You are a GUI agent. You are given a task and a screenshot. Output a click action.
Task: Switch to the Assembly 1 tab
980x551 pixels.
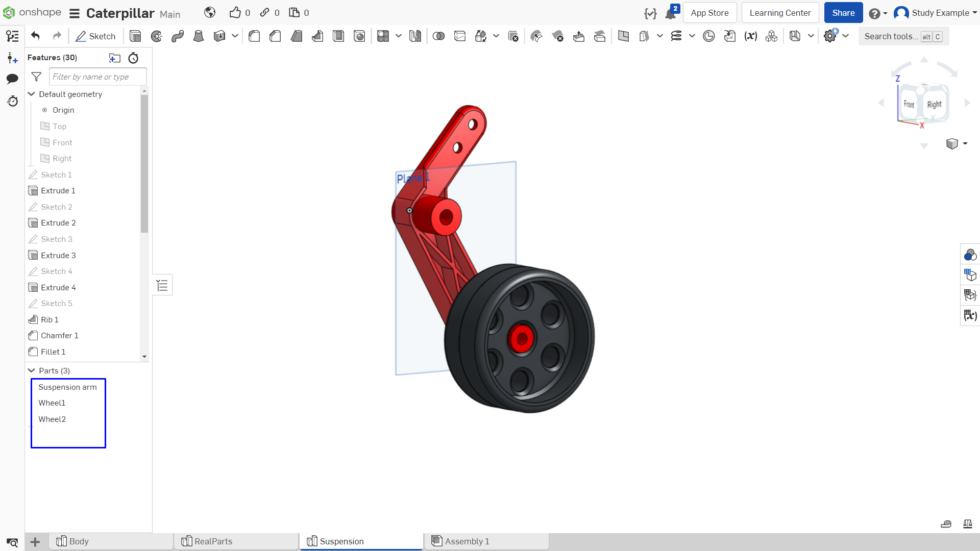point(486,541)
